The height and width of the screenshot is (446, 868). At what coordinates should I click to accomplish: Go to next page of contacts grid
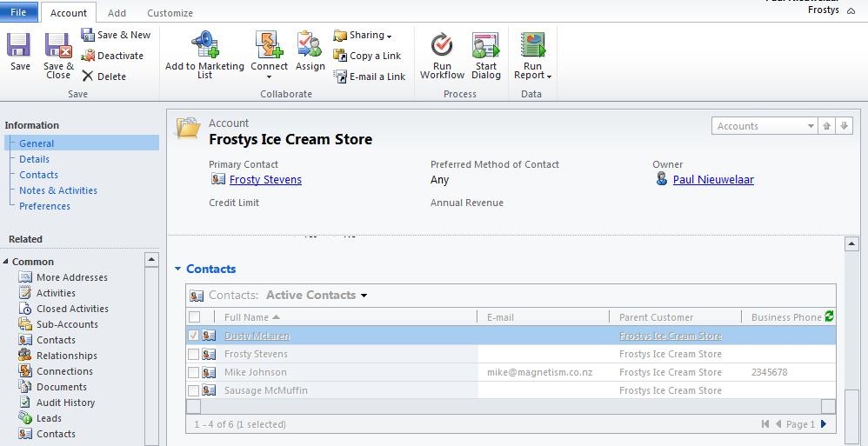coord(824,424)
